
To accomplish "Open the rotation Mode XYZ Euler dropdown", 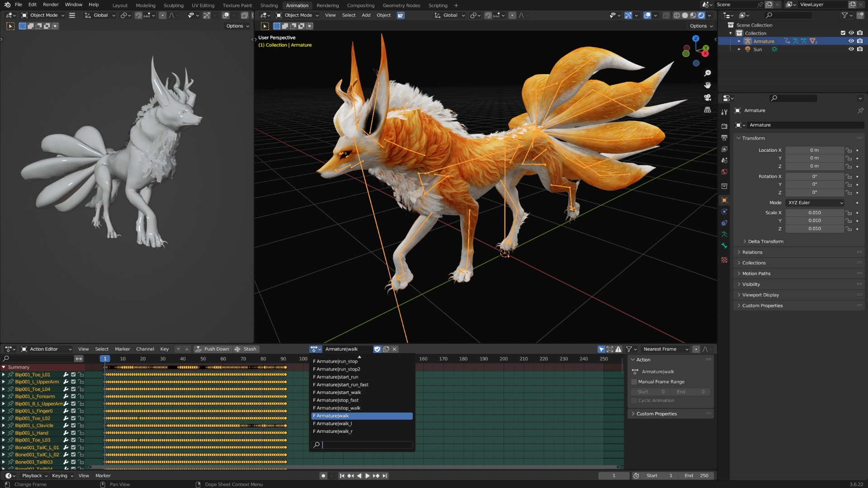I will 815,203.
